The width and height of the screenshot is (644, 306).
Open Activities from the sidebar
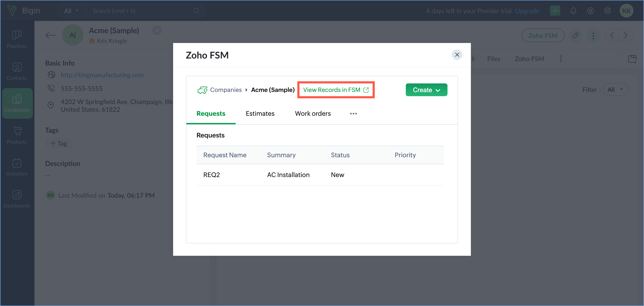(x=17, y=167)
